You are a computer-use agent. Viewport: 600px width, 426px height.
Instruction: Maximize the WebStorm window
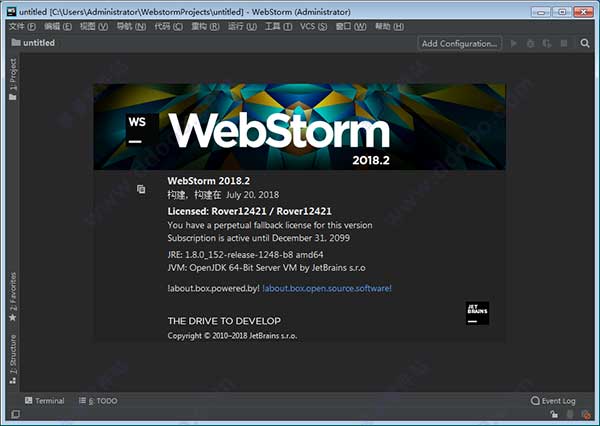(562, 12)
